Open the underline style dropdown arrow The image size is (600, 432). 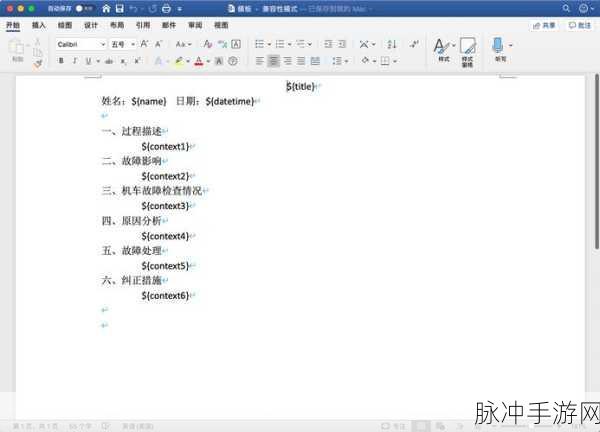coord(98,61)
